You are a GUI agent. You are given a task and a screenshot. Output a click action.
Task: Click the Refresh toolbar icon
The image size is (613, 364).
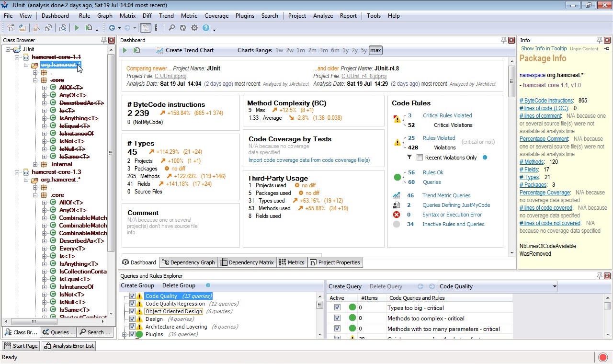[183, 28]
